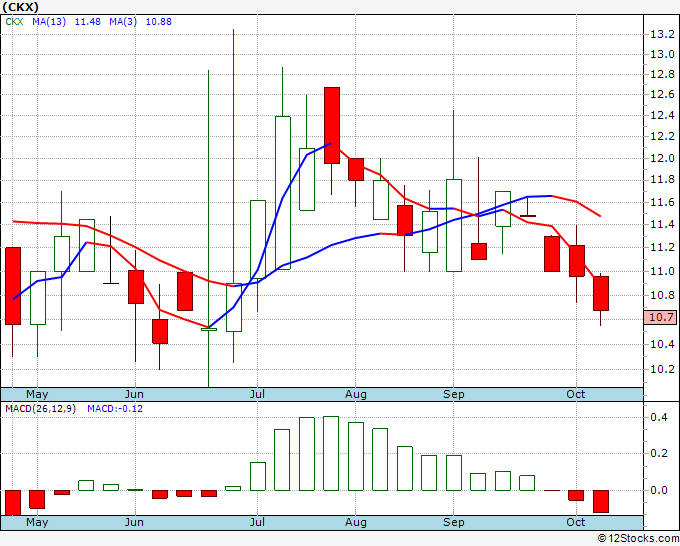Click the last red MACD histogram bar
This screenshot has height=546, width=680.
click(x=601, y=501)
